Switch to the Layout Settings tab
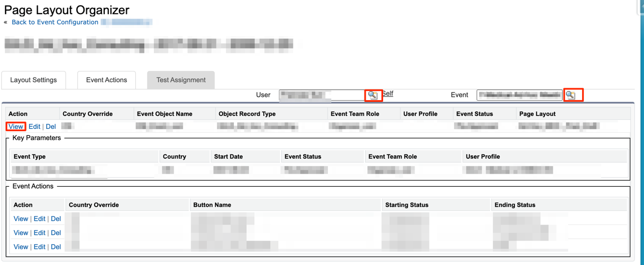 [33, 80]
